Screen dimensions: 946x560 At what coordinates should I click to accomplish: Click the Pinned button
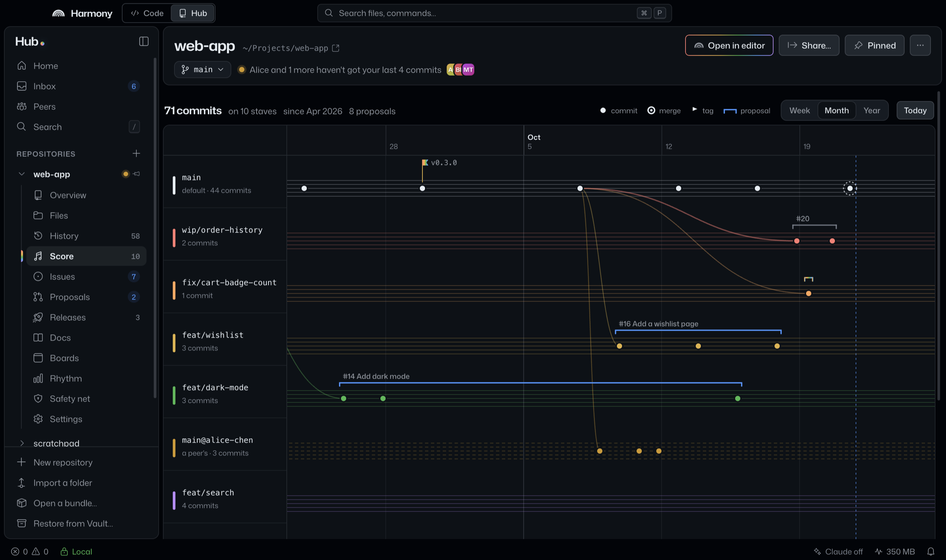pos(874,45)
